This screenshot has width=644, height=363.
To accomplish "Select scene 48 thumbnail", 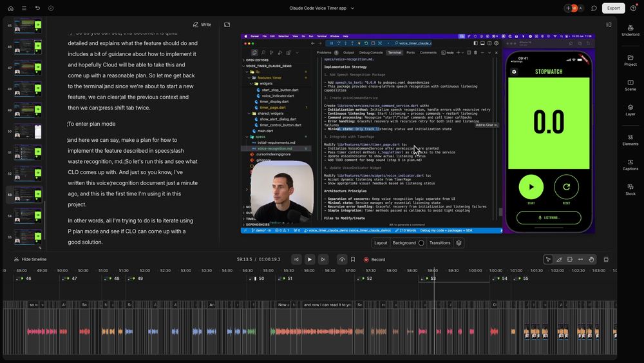I will coord(28,89).
